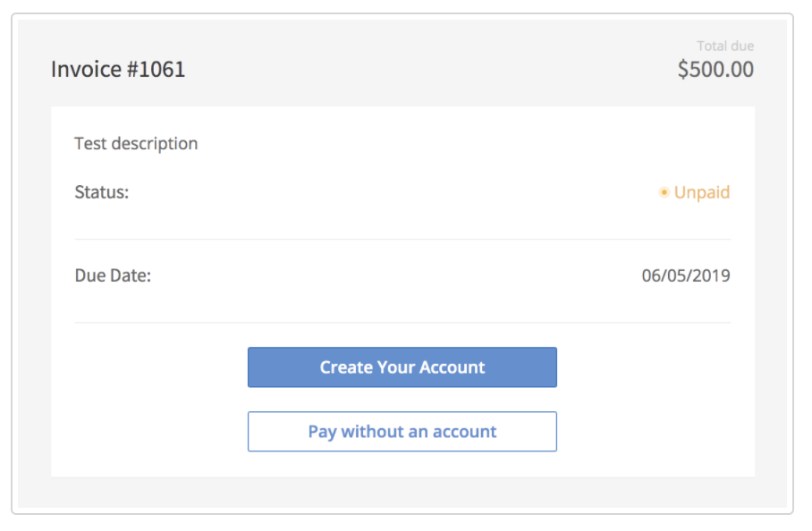Click empty space between Due Date label and date
This screenshot has width=812, height=531.
393,275
